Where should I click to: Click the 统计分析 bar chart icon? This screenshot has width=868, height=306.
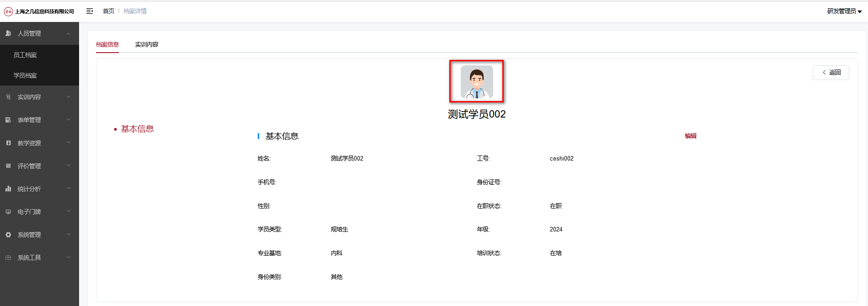8,188
